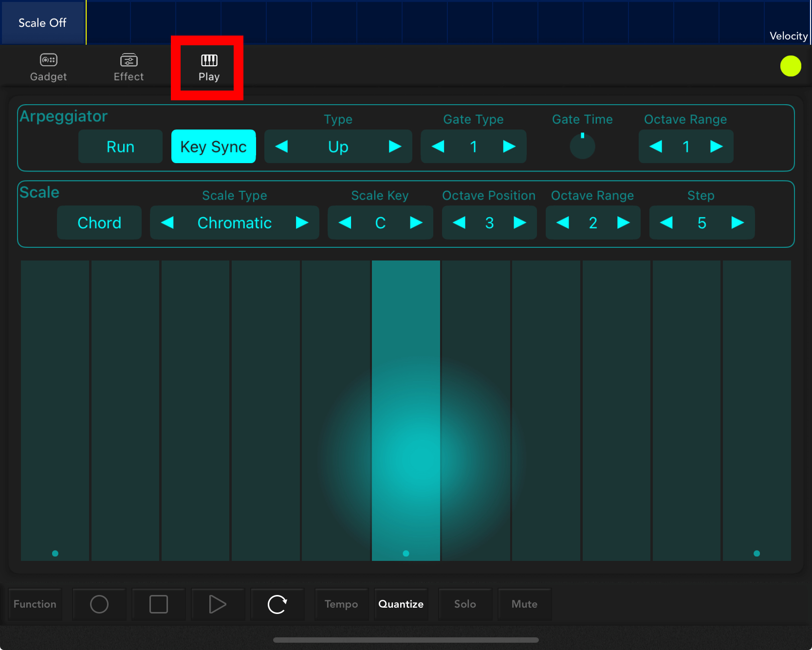
Task: Click the Velocity label
Action: (x=788, y=36)
